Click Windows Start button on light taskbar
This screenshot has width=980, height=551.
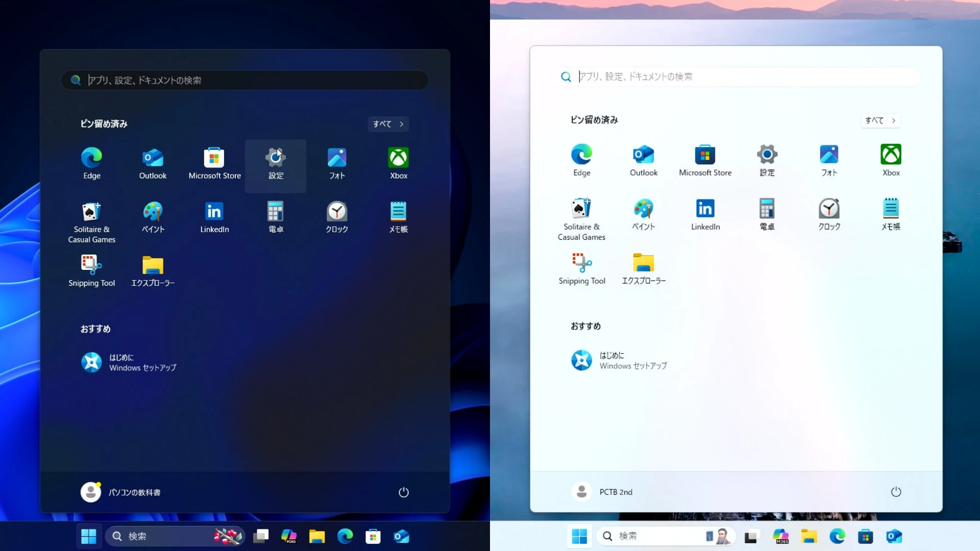(x=579, y=536)
